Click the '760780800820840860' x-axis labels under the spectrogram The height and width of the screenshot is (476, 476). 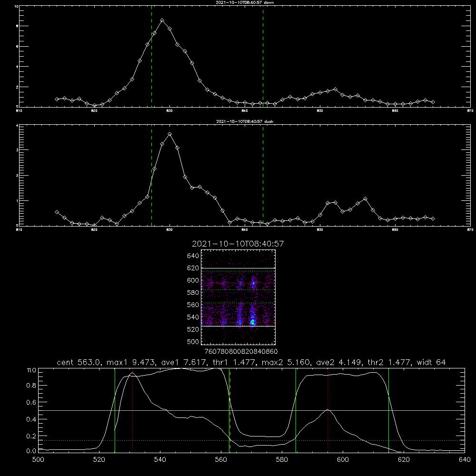[241, 352]
